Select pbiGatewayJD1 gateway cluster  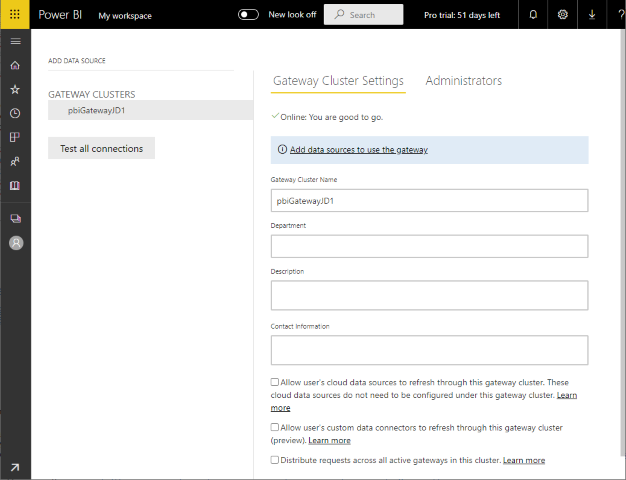(x=151, y=110)
